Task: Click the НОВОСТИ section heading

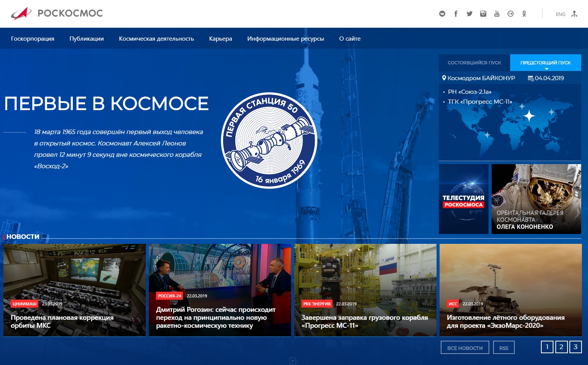Action: 23,237
